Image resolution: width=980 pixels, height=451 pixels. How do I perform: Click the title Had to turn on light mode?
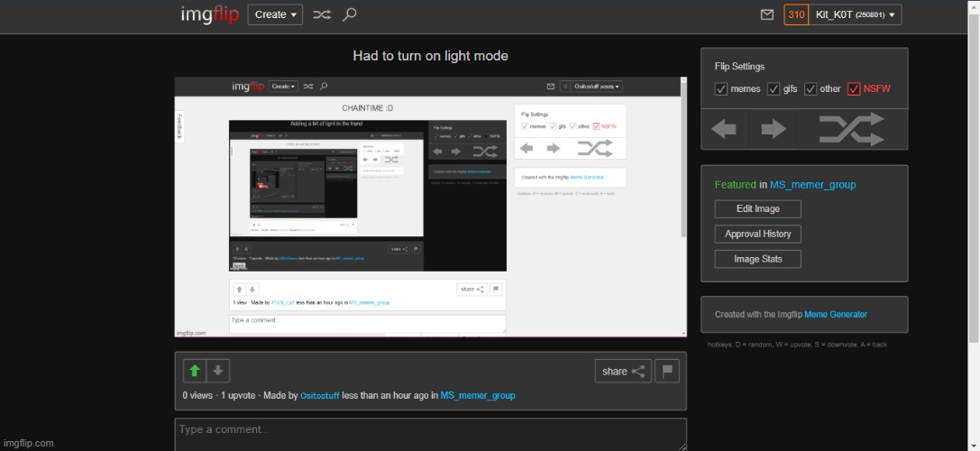click(x=431, y=56)
